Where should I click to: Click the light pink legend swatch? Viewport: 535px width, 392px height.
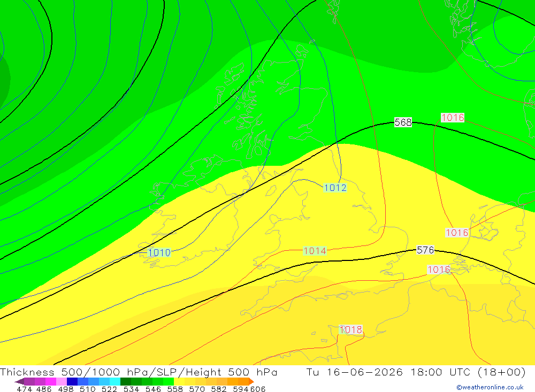coord(62,381)
